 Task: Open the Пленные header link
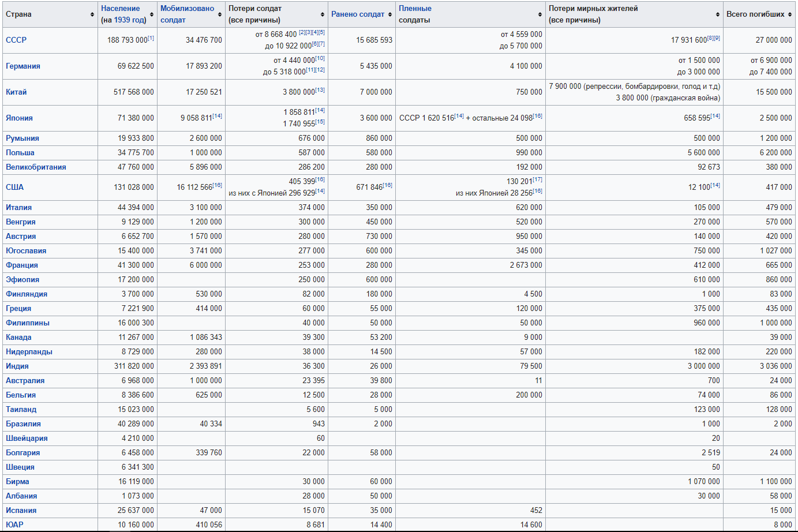[x=415, y=9]
